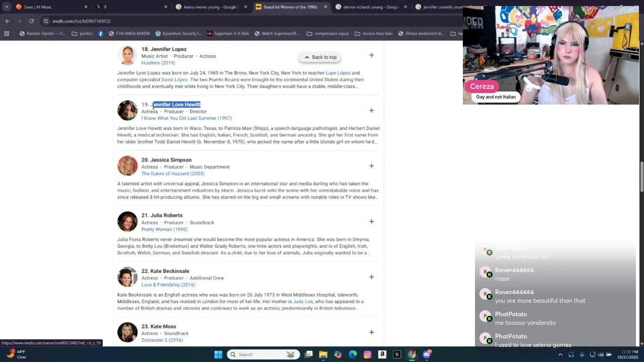The width and height of the screenshot is (644, 362).
Task: View site information icon in address bar
Action: pyautogui.click(x=46, y=21)
